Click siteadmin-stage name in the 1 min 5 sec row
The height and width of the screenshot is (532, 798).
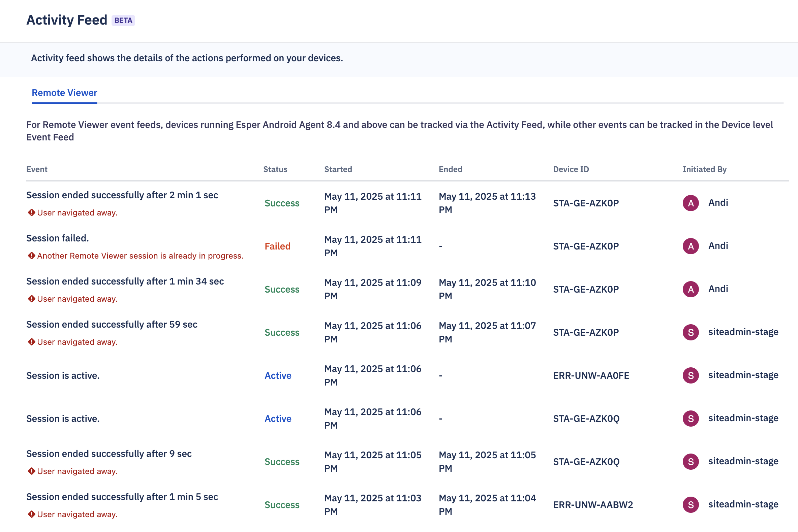(x=743, y=504)
